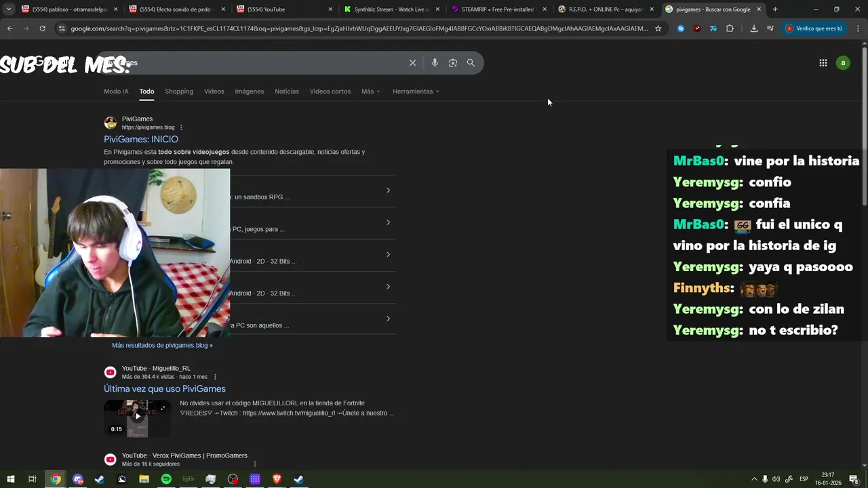This screenshot has height=488, width=868.
Task: Open Windows Start menu
Action: (10, 479)
